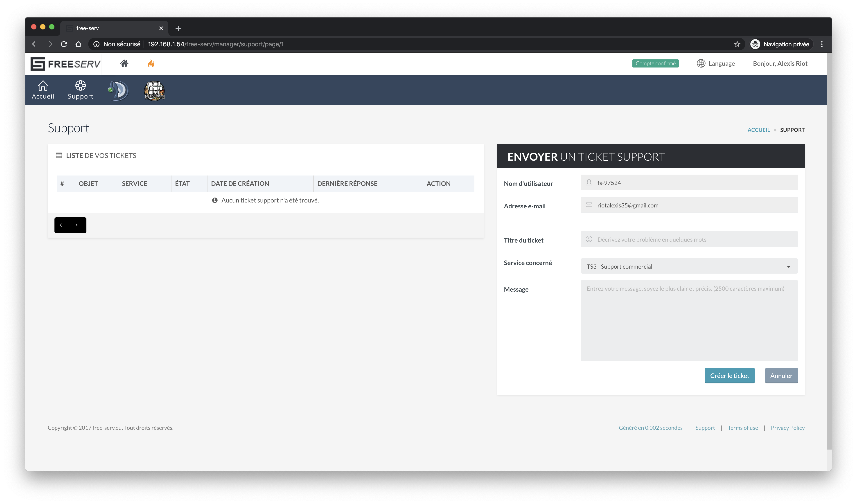Bookmark page with the star icon
The width and height of the screenshot is (857, 504).
(737, 44)
